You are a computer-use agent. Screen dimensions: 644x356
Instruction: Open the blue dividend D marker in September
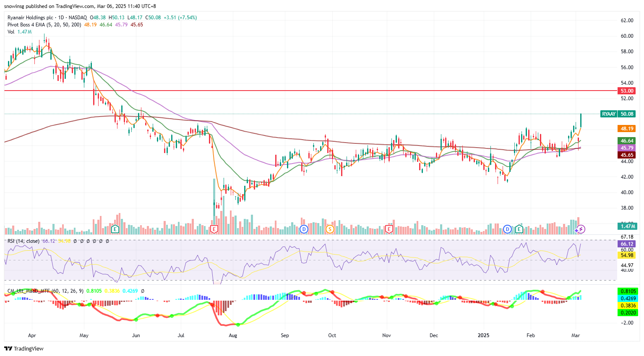pyautogui.click(x=304, y=229)
